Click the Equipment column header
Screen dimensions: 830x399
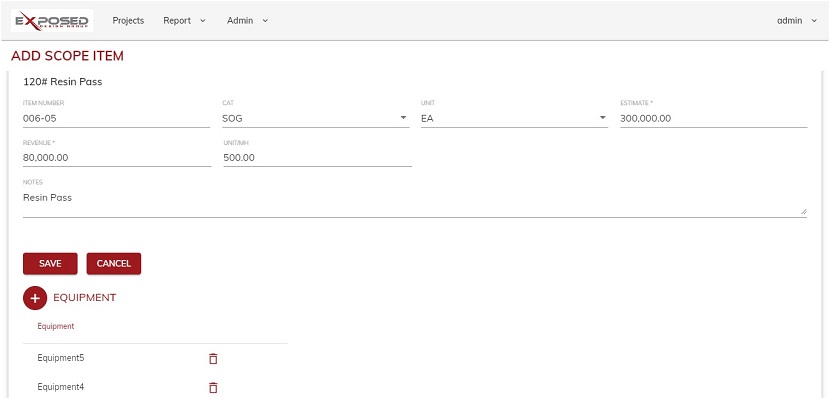coord(56,327)
